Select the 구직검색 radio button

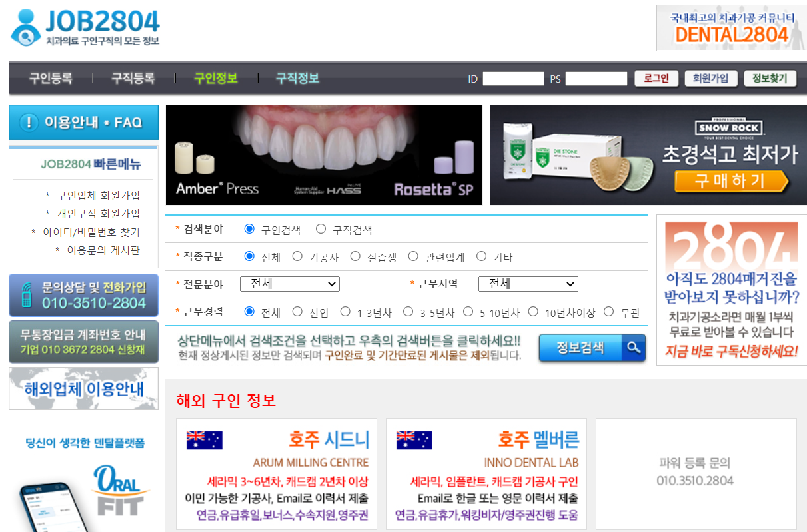(x=321, y=229)
